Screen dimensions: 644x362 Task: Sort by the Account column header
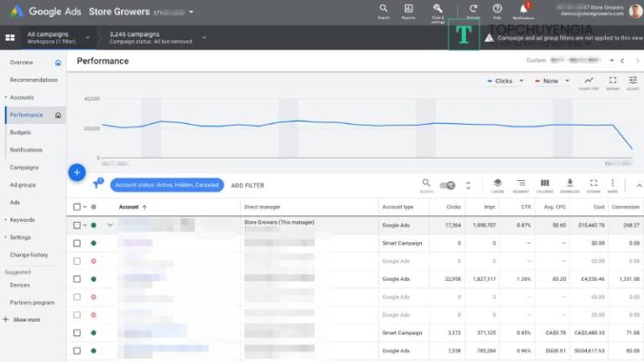tap(128, 207)
